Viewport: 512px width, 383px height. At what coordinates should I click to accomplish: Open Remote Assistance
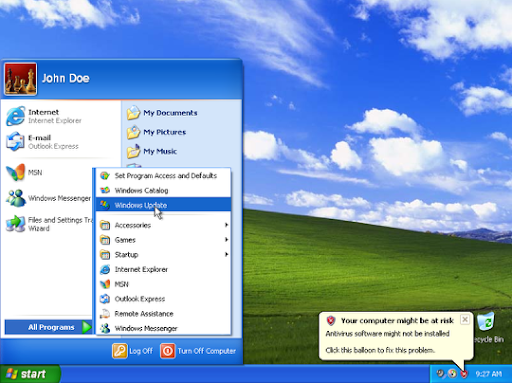[x=163, y=314]
